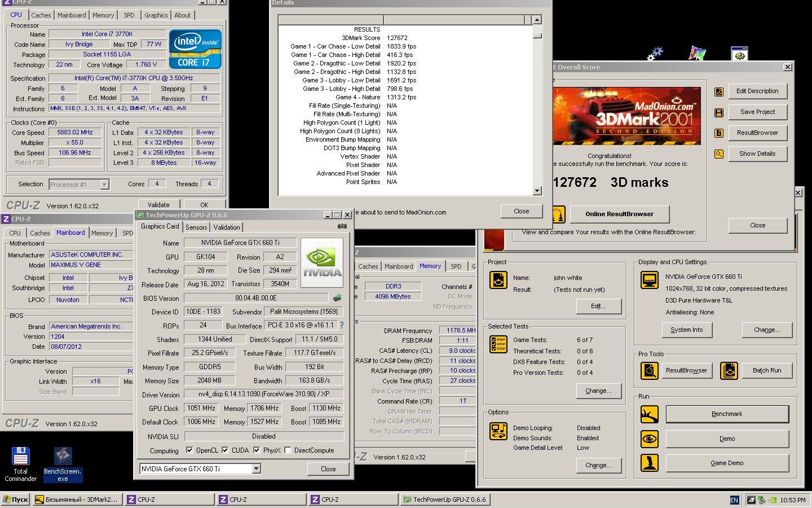
Task: Click the Game 4 - Nature result row
Action: (405, 97)
